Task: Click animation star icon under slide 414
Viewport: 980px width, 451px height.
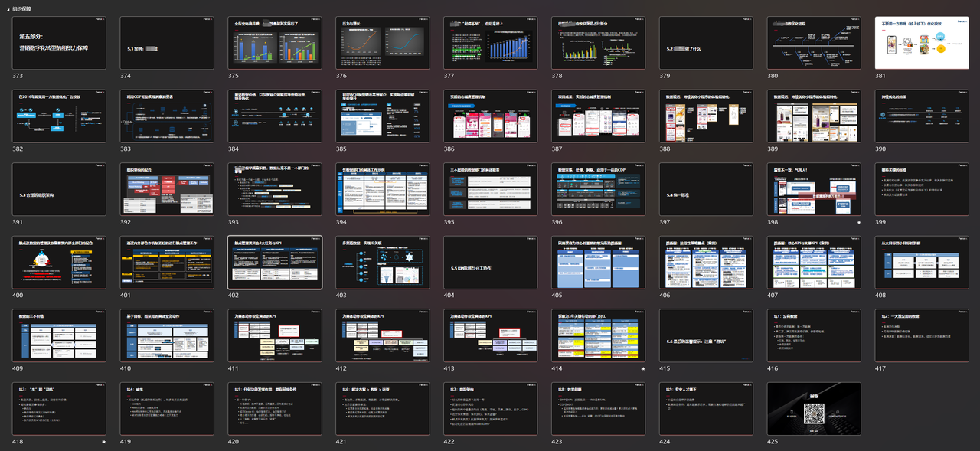Action: coord(643,368)
